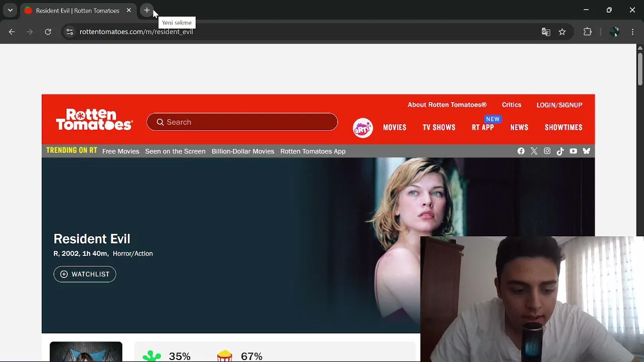644x362 pixels.
Task: Open the round RT pink badge icon
Action: pos(363,128)
